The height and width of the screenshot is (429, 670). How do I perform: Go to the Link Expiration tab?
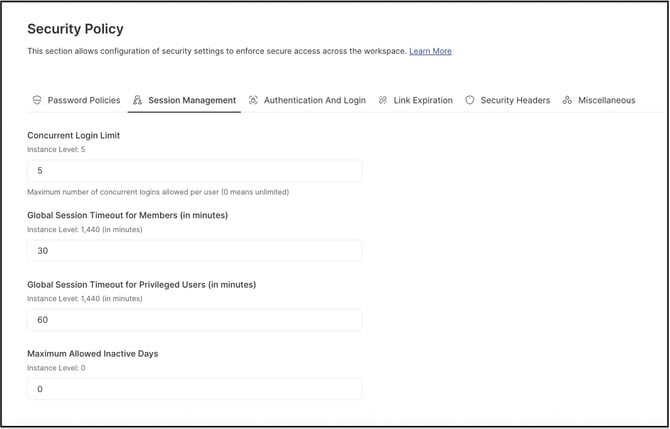415,100
